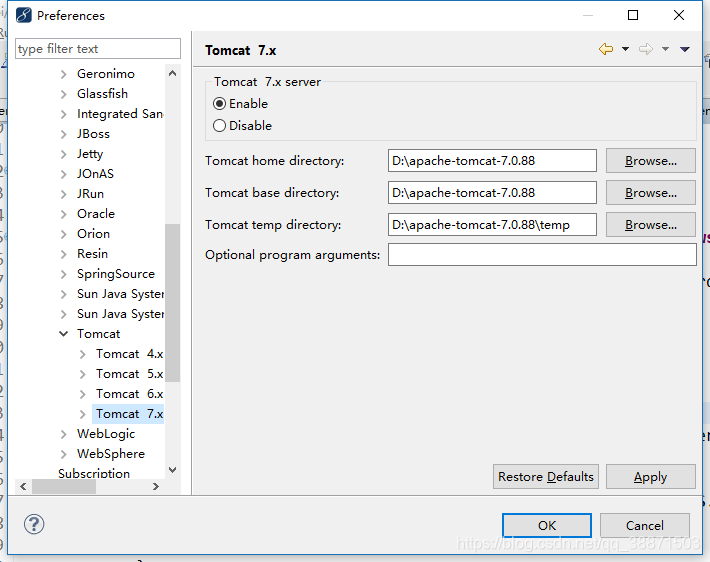Click the back navigation arrow icon

606,48
